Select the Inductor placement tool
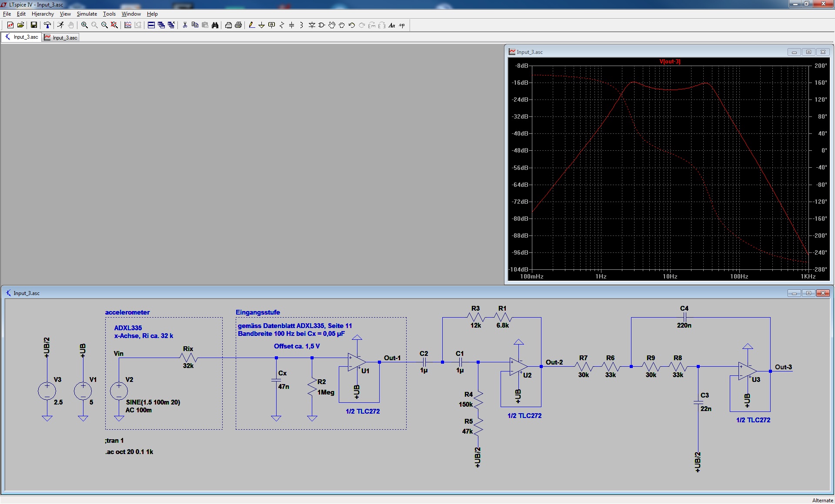835x504 pixels. coord(302,25)
